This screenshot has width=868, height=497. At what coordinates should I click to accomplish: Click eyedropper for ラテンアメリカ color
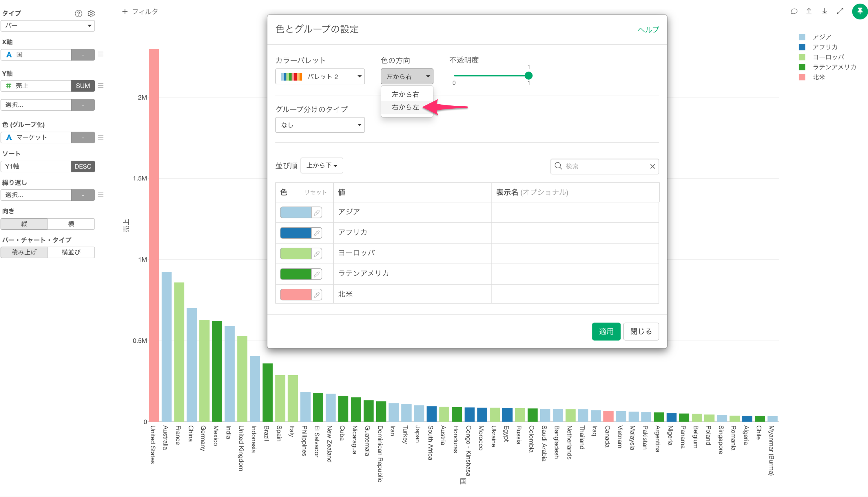(317, 274)
